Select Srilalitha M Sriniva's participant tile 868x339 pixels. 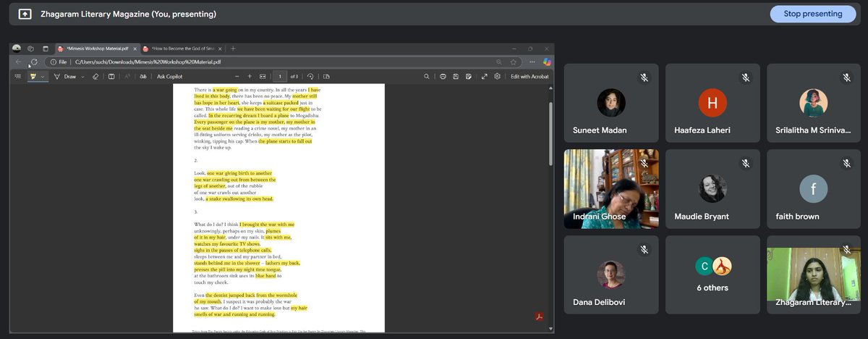814,103
